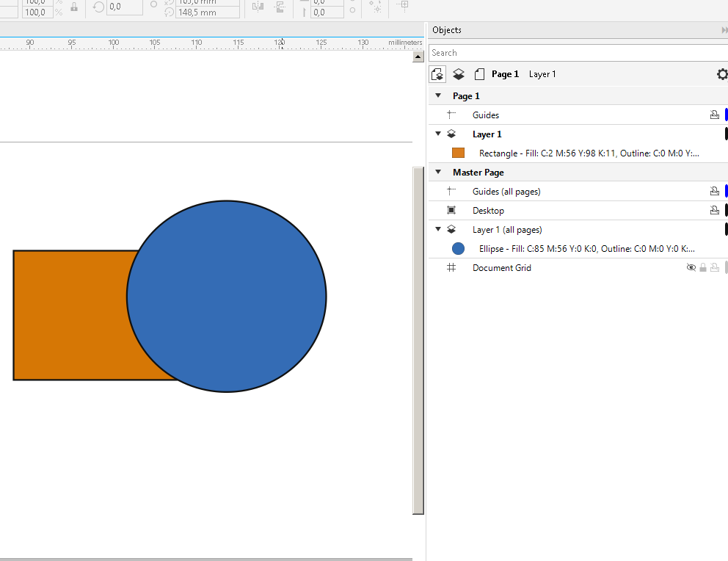The height and width of the screenshot is (561, 728).
Task: Click the lock ratio padlock icon
Action: point(74,7)
